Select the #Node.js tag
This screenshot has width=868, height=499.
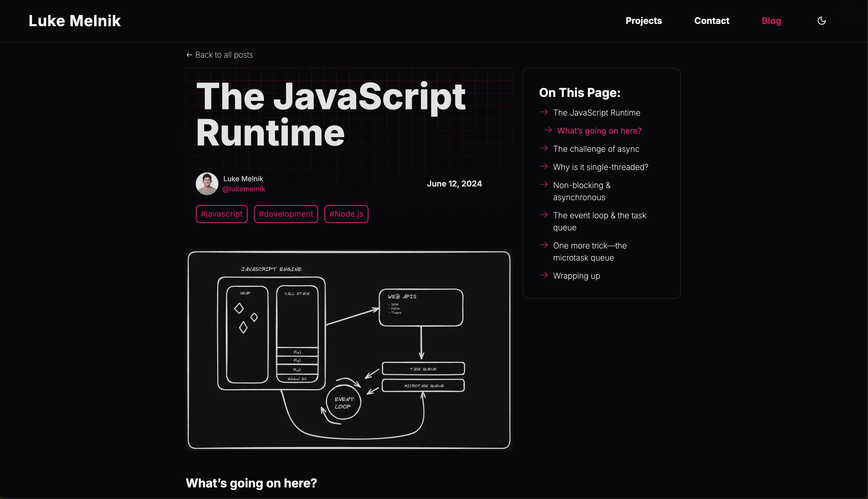click(x=346, y=213)
